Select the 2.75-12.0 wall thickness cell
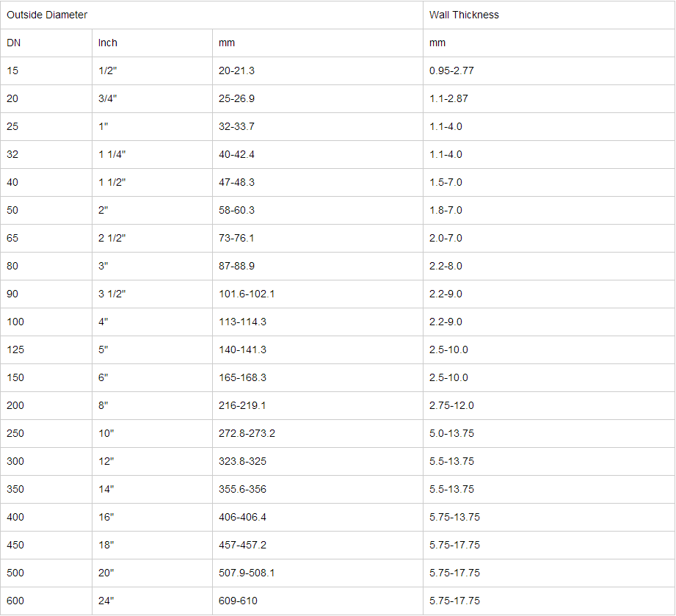The height and width of the screenshot is (616, 676). tap(451, 405)
